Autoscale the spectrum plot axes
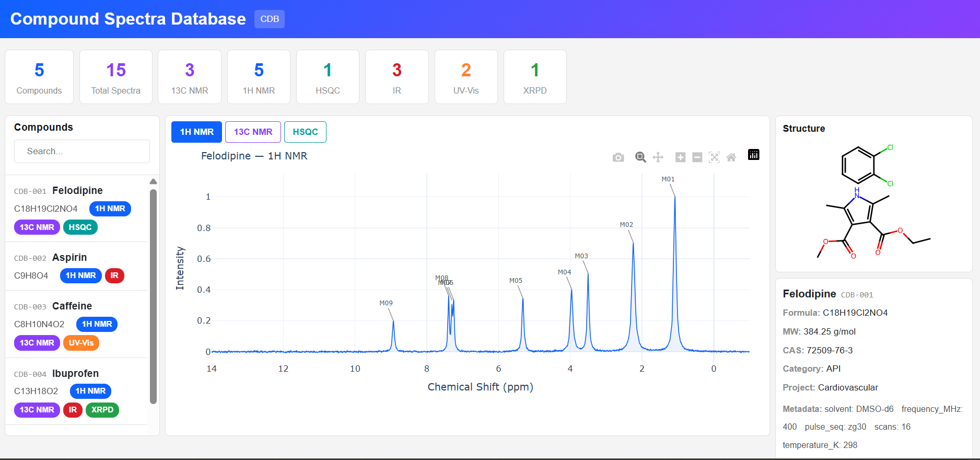 pyautogui.click(x=714, y=157)
